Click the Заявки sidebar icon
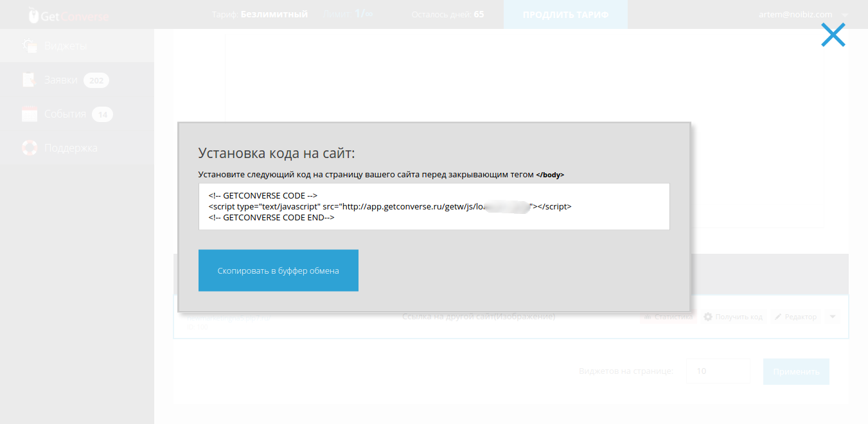The width and height of the screenshot is (868, 424). [x=29, y=80]
